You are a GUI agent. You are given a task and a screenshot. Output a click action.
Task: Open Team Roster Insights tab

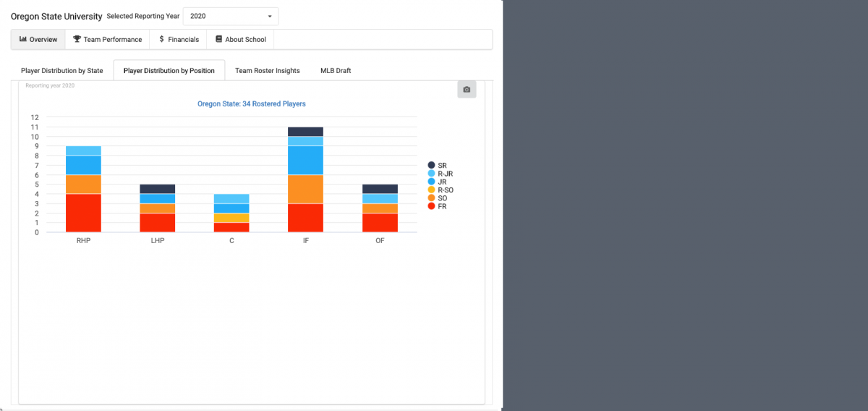[268, 71]
